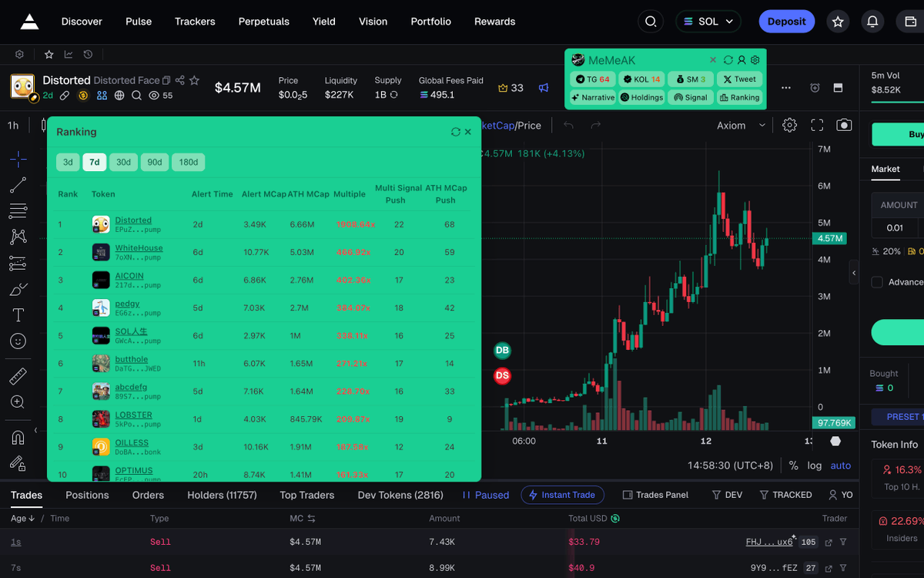The image size is (924, 578).
Task: Open MeMeAK user profile icon
Action: click(x=742, y=60)
